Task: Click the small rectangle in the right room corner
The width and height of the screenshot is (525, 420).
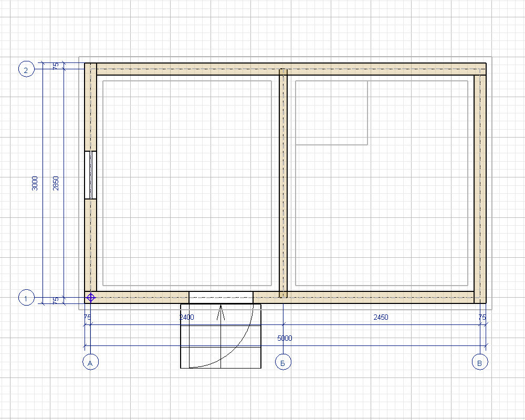Action: click(331, 112)
